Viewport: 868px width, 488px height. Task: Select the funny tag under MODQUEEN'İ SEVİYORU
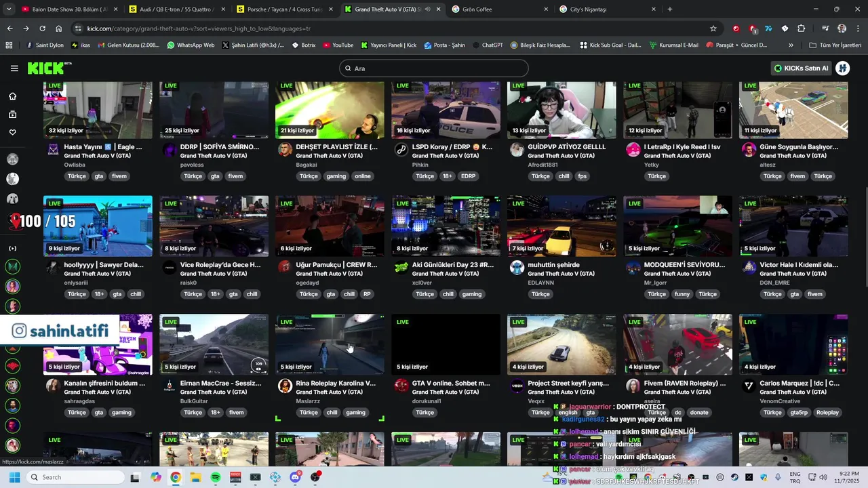tap(682, 294)
